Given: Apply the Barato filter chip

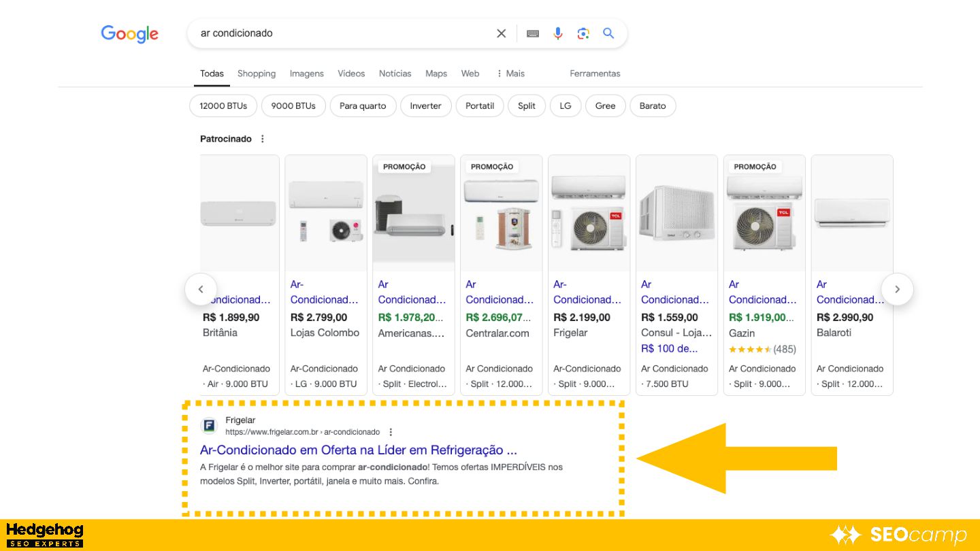Looking at the screenshot, I should click(x=652, y=106).
